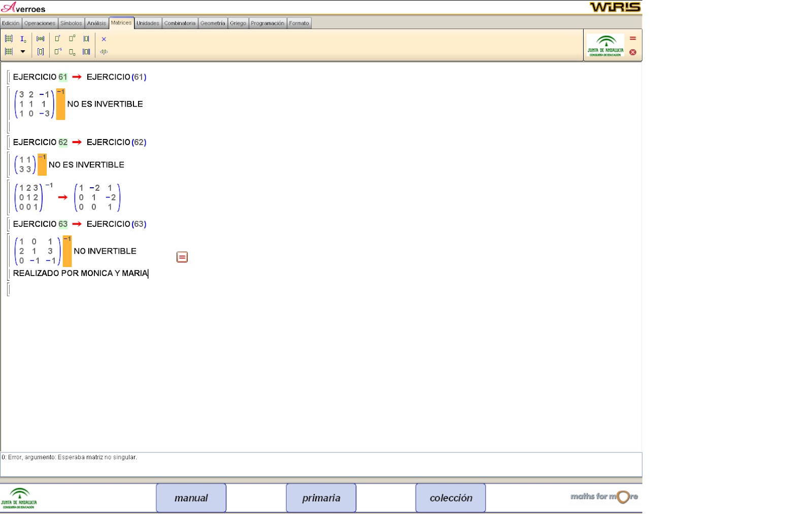Click REALIZADO POR MONICA Y MARIA line
Viewport: 812px width, 514px height.
pos(81,273)
